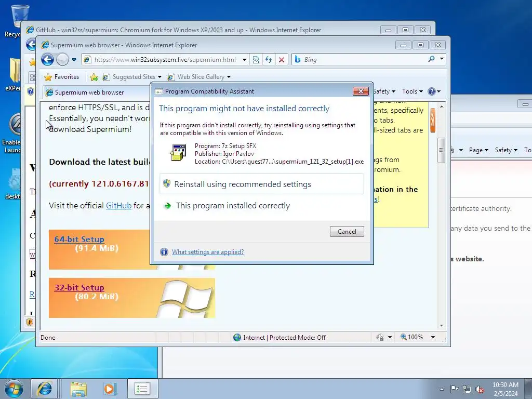Click the Refresh icon in address bar
Image resolution: width=532 pixels, height=399 pixels.
click(269, 60)
